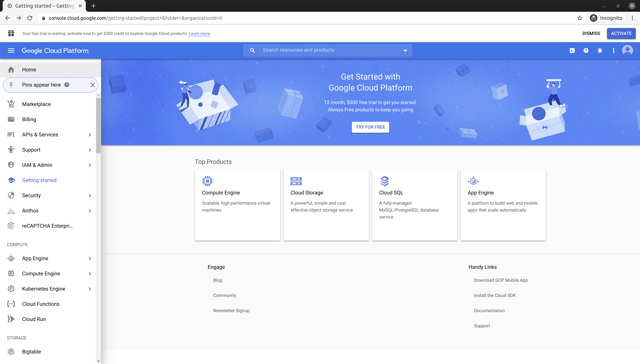
Task: Select Billing in the sidebar
Action: [x=29, y=119]
